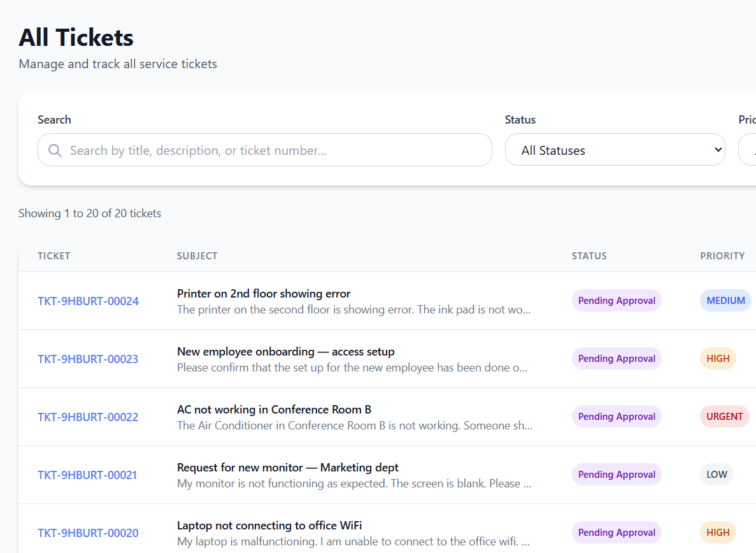
Task: Click the MEDIUM priority badge
Action: (x=725, y=301)
